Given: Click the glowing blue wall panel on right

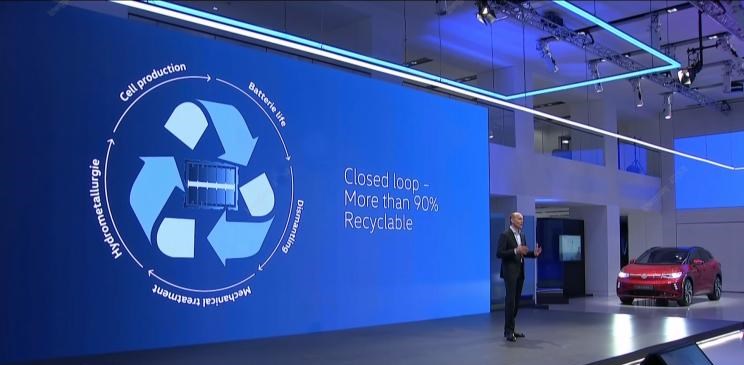Looking at the screenshot, I should click(709, 170).
